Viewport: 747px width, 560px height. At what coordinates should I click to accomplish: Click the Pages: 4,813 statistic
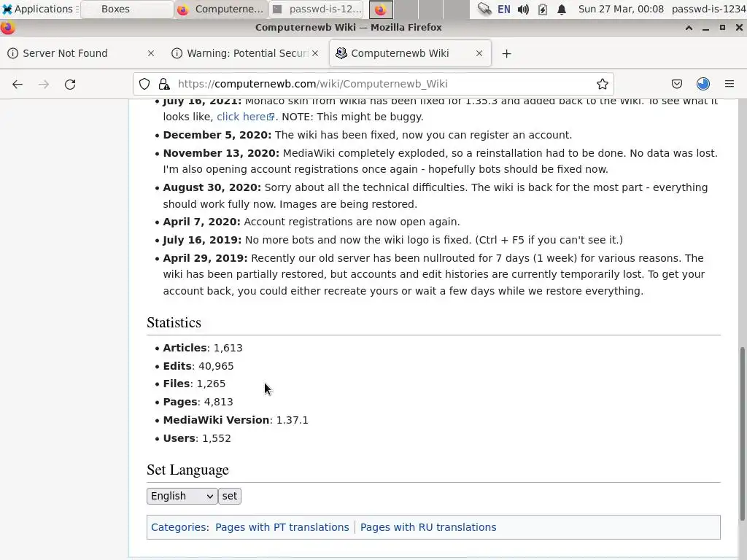coord(198,402)
